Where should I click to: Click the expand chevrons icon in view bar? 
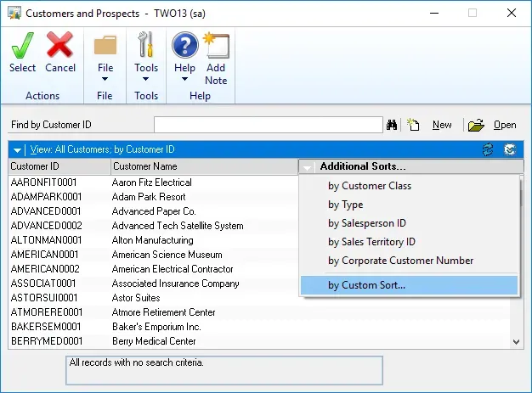509,149
